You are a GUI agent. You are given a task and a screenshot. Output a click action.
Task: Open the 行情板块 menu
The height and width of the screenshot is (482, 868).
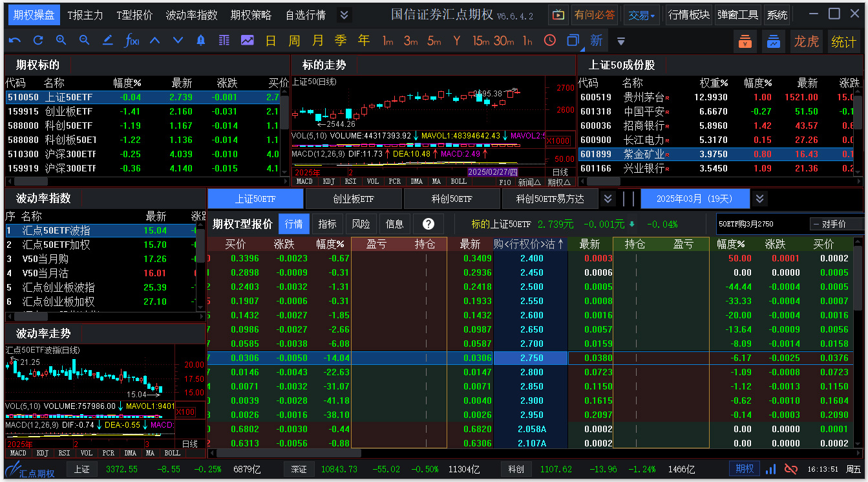(x=689, y=15)
